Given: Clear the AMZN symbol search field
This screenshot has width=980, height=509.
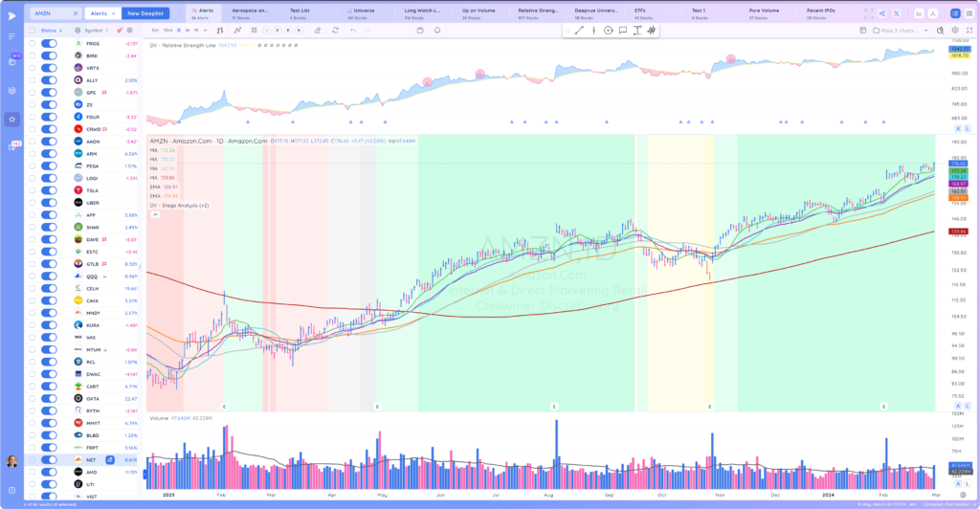Looking at the screenshot, I should pyautogui.click(x=76, y=13).
